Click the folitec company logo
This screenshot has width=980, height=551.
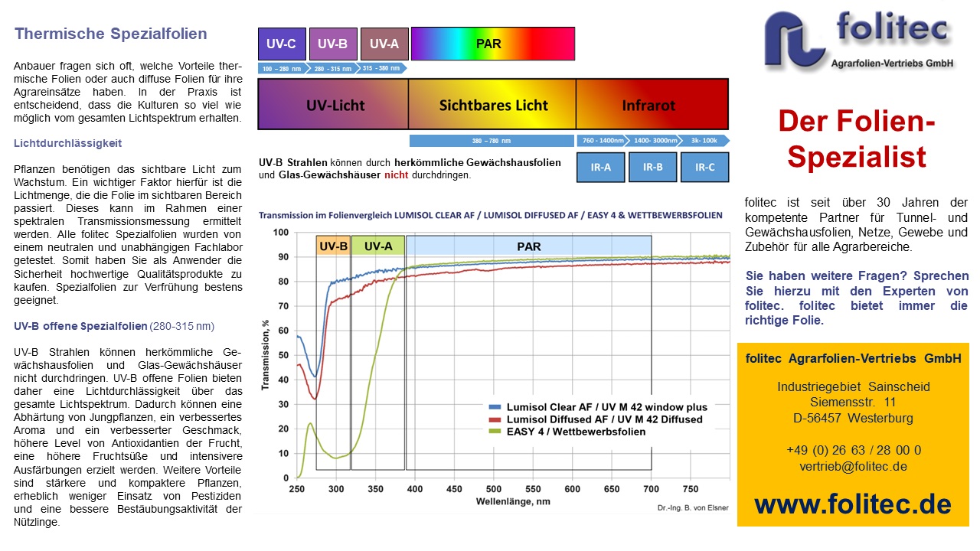[x=859, y=40]
